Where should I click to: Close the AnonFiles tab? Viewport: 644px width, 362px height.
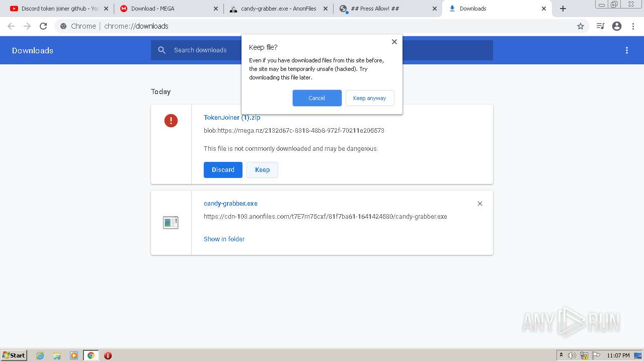pyautogui.click(x=326, y=9)
